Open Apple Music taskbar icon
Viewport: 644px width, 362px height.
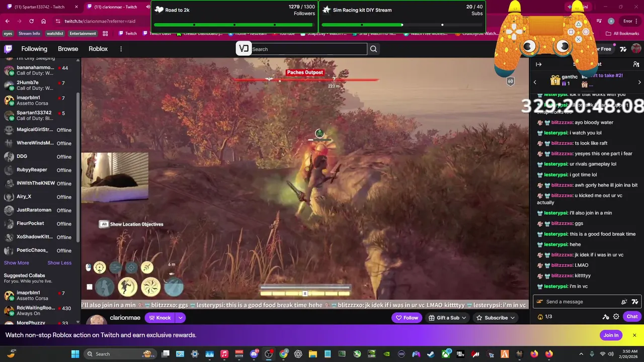pos(224,354)
